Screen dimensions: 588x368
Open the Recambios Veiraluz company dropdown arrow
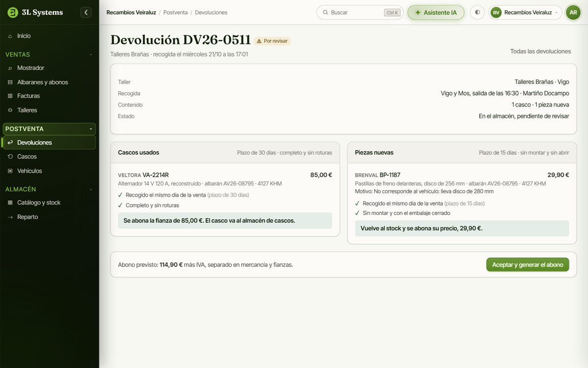coord(556,12)
